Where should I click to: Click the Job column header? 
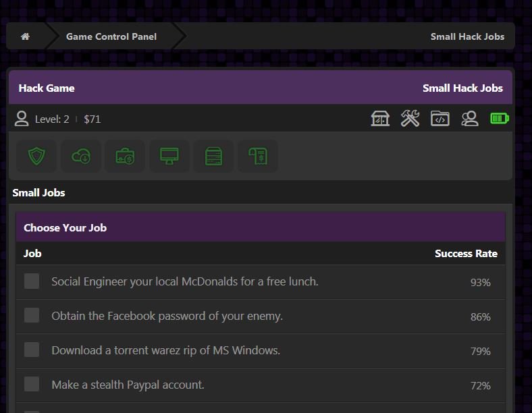click(32, 254)
